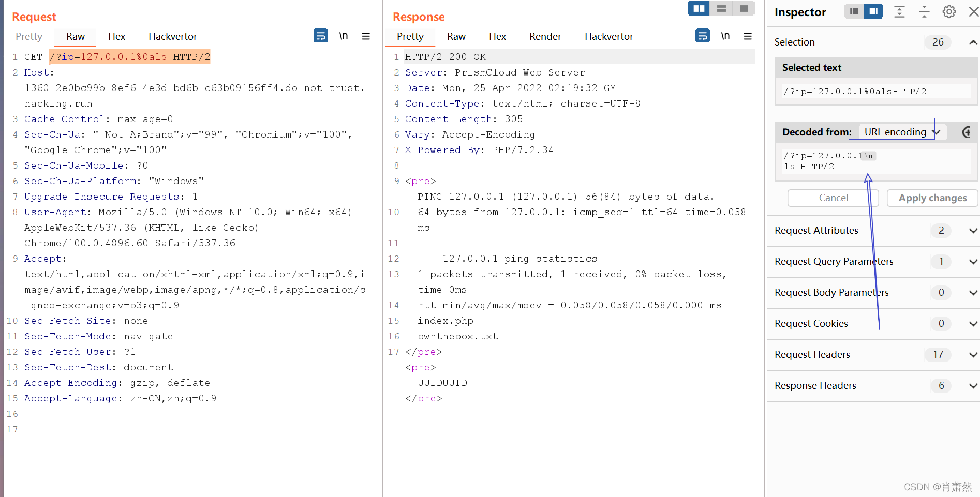
Task: Open the Response panel hamburger menu
Action: click(x=748, y=36)
